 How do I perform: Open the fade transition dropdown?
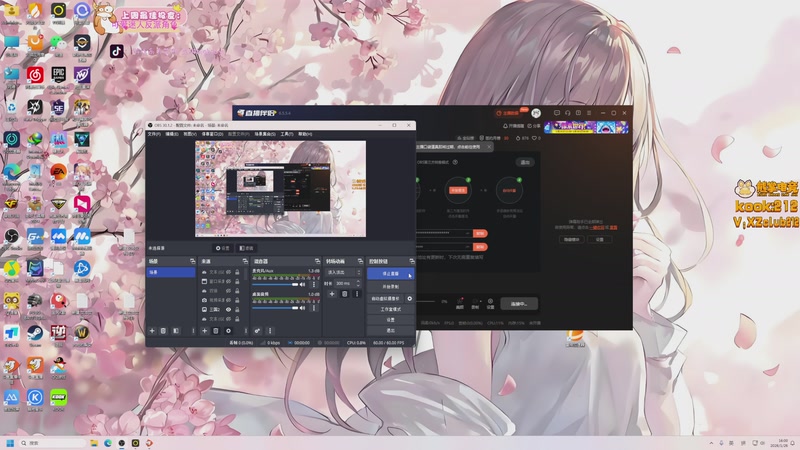pyautogui.click(x=344, y=272)
